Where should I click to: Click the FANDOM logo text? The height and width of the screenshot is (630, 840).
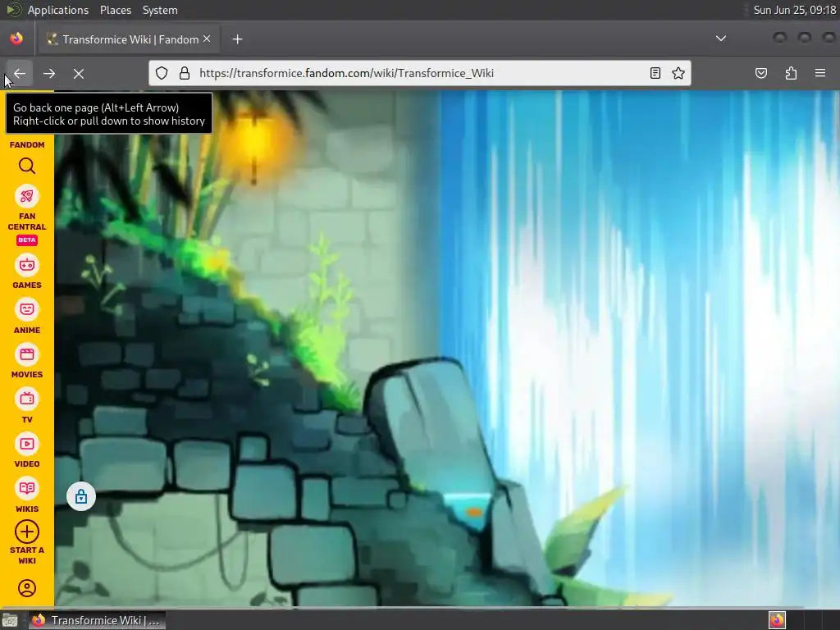click(x=27, y=144)
